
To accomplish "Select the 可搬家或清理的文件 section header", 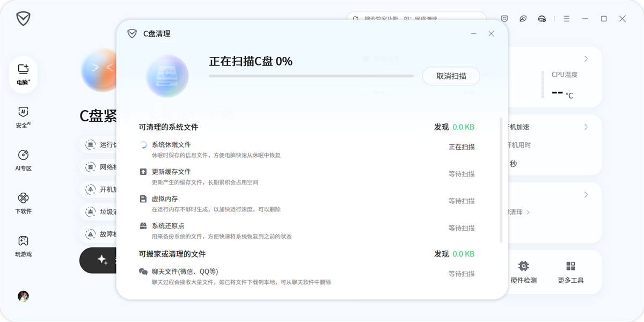I will coord(172,253).
